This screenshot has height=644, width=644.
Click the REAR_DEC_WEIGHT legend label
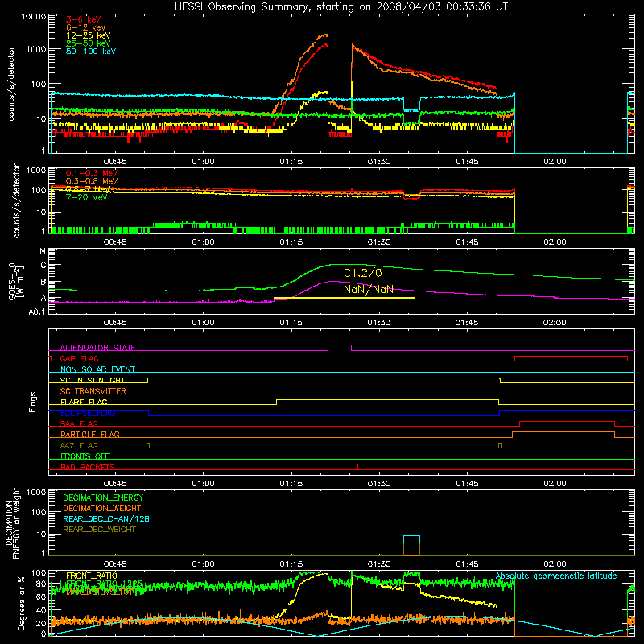(x=99, y=530)
